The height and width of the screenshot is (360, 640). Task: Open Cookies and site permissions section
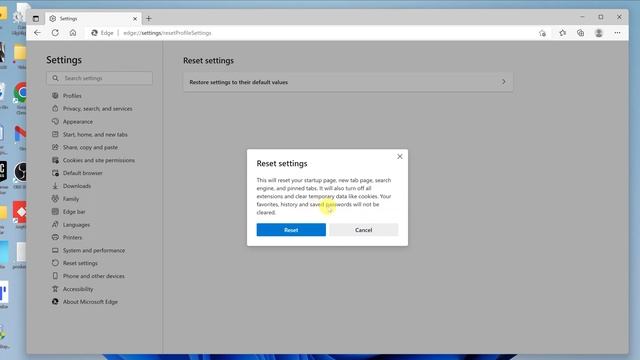tap(99, 160)
